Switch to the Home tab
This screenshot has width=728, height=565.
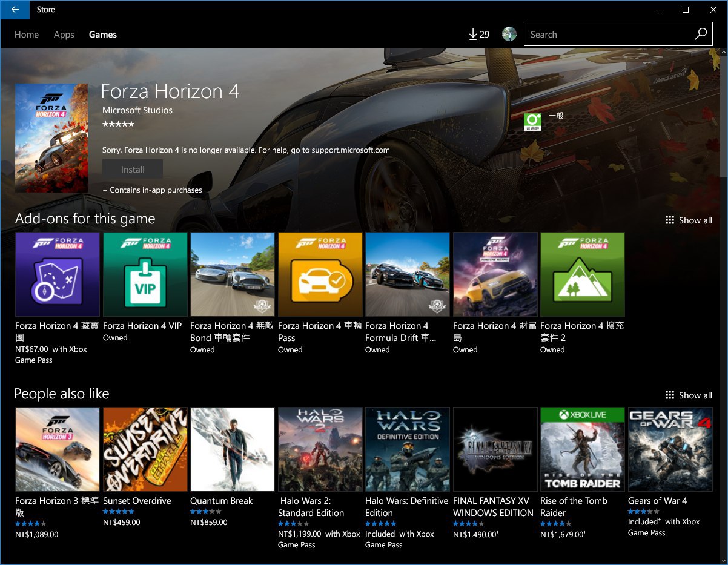pos(27,35)
